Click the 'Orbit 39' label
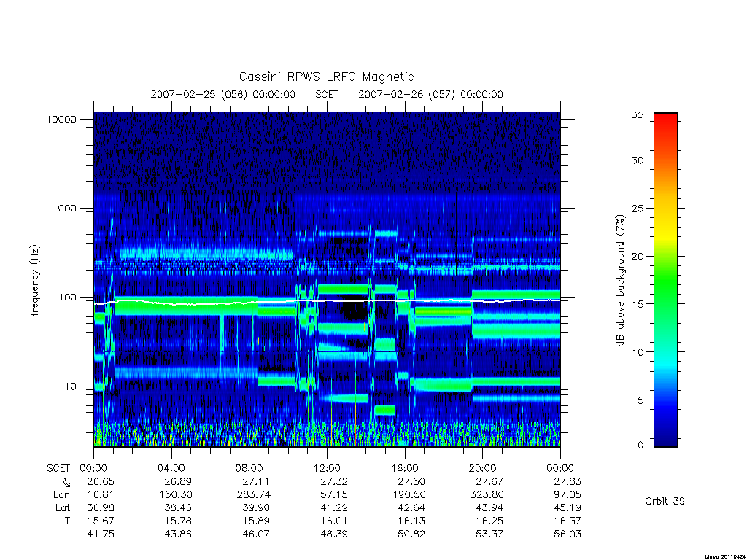The image size is (747, 560). [665, 501]
